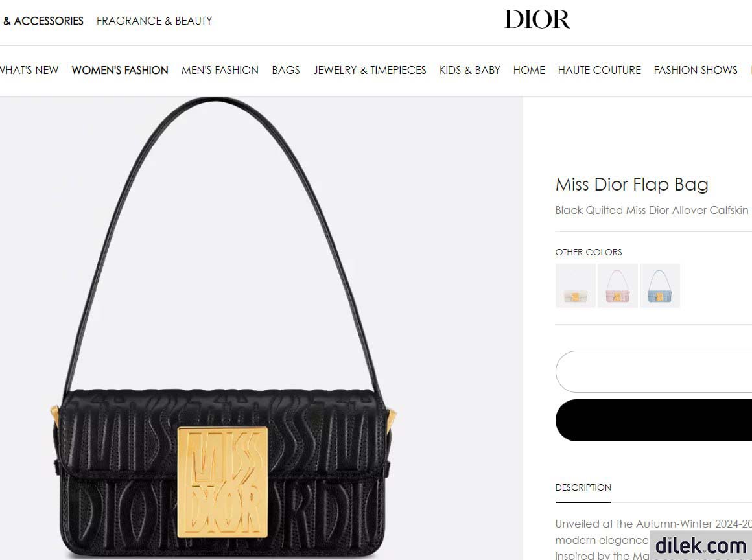Open JEWELRY & TIMEPIECES menu

click(370, 70)
